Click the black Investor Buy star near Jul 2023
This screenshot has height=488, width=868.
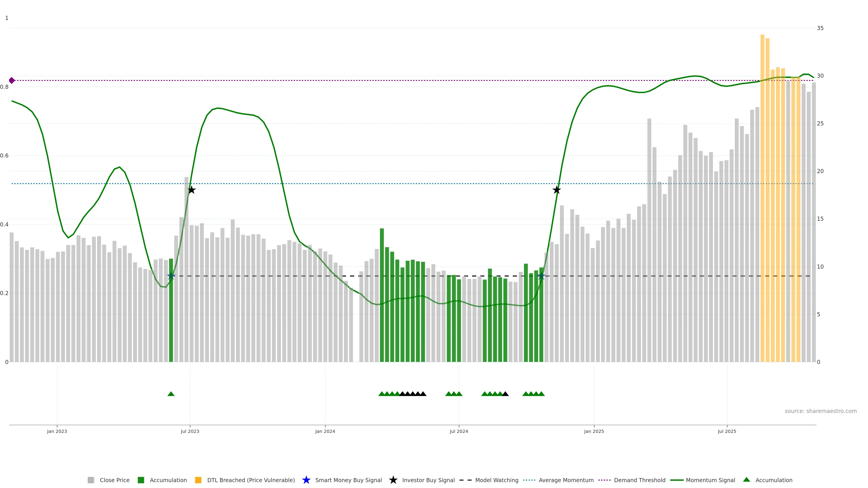[191, 190]
